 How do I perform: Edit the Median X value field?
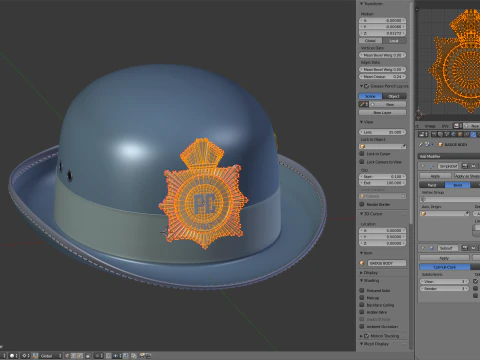tap(382, 20)
